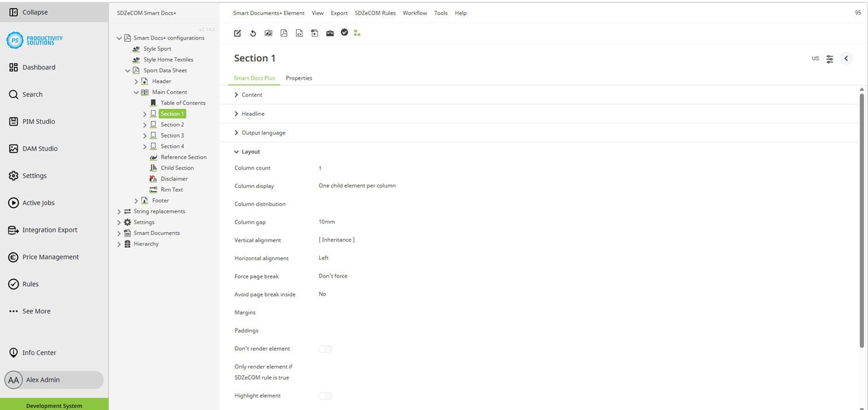Open PIM Studio from the sidebar
Image resolution: width=868 pixels, height=410 pixels.
tap(38, 121)
